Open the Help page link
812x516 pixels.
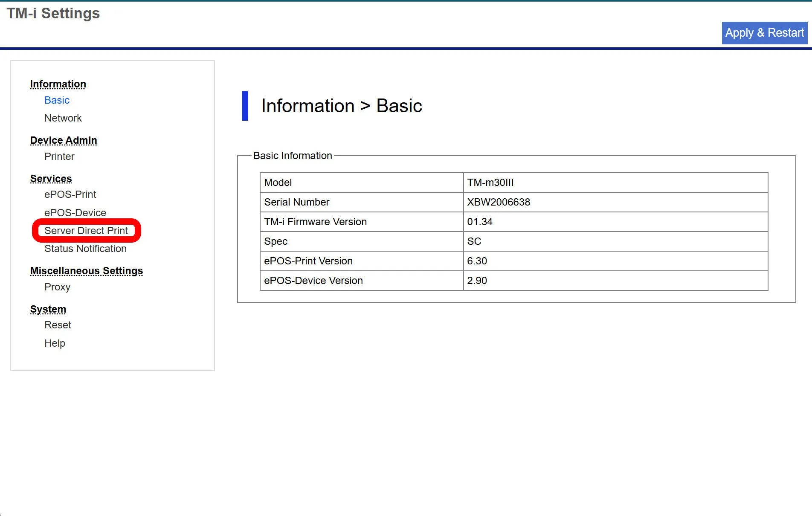tap(55, 343)
